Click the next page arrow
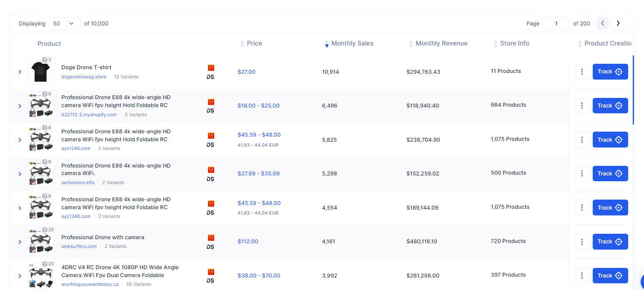 (x=618, y=23)
